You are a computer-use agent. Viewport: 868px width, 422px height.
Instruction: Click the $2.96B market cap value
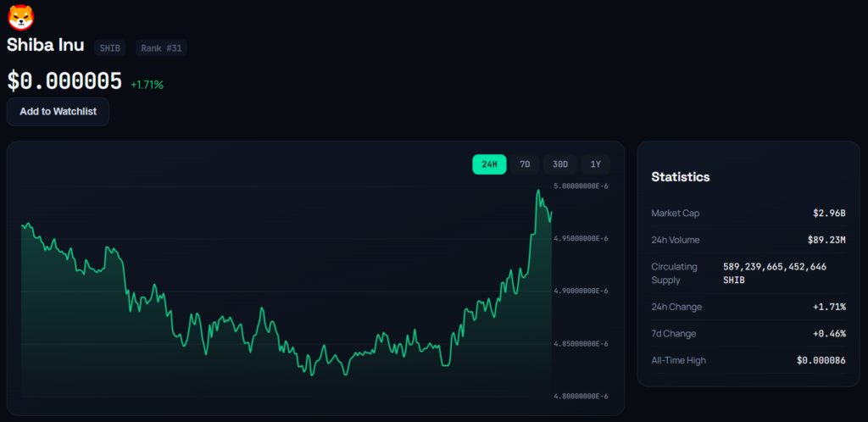(x=827, y=213)
